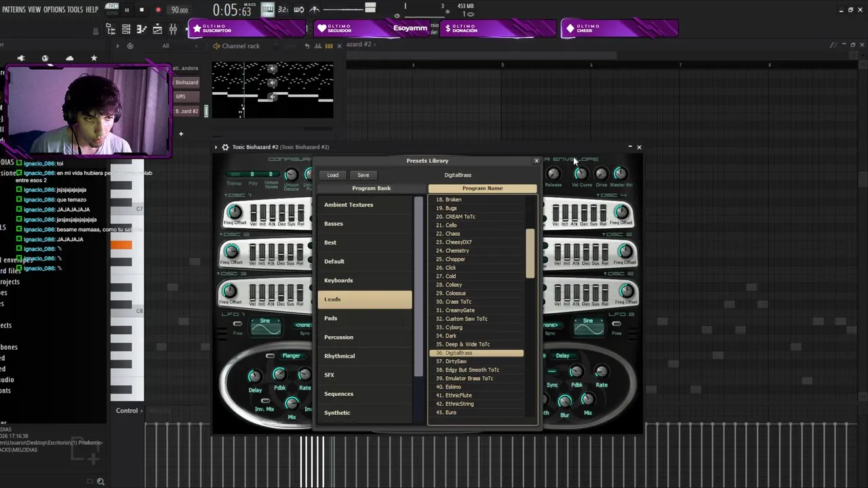Open the LFO 1 none destination selector

click(x=302, y=325)
